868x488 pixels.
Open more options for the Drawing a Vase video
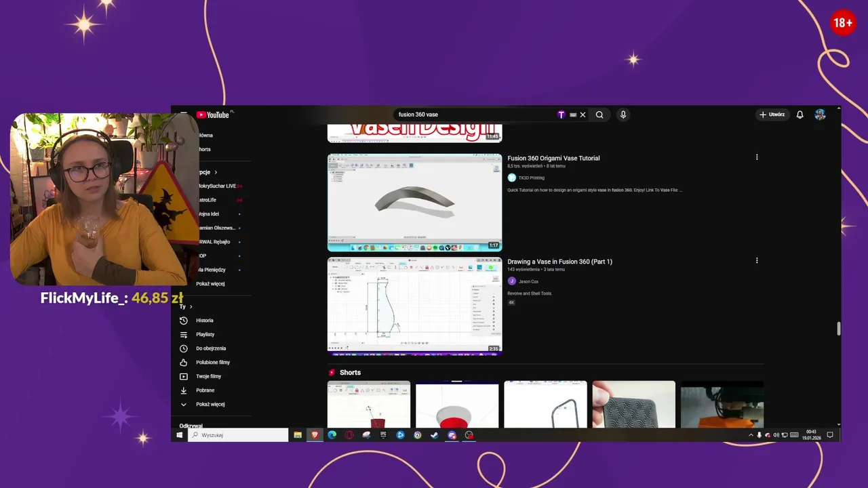pos(757,260)
